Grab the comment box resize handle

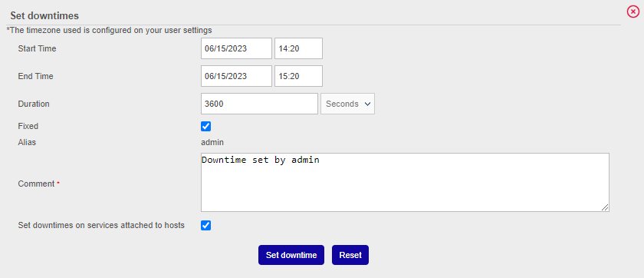pyautogui.click(x=605, y=207)
